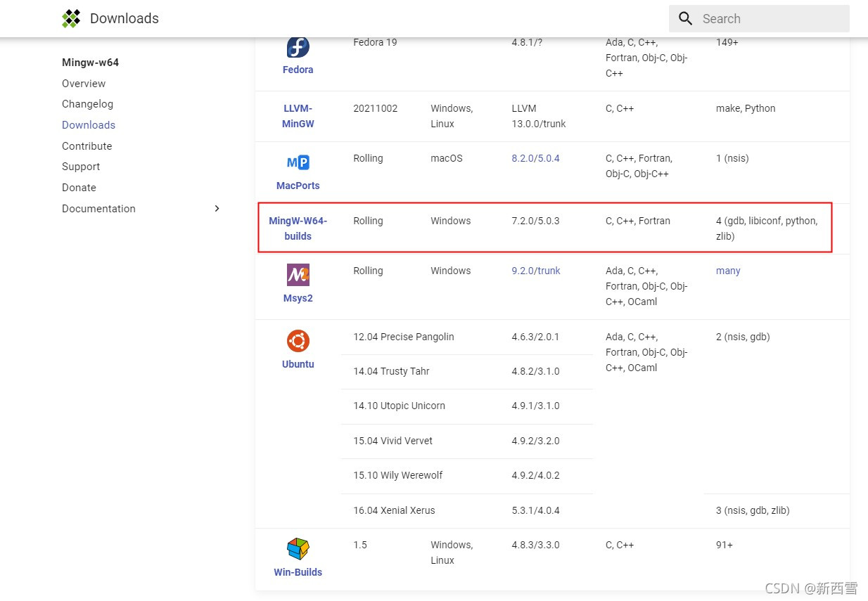The height and width of the screenshot is (601, 868).
Task: Open Contribute in the sidebar
Action: pyautogui.click(x=87, y=146)
